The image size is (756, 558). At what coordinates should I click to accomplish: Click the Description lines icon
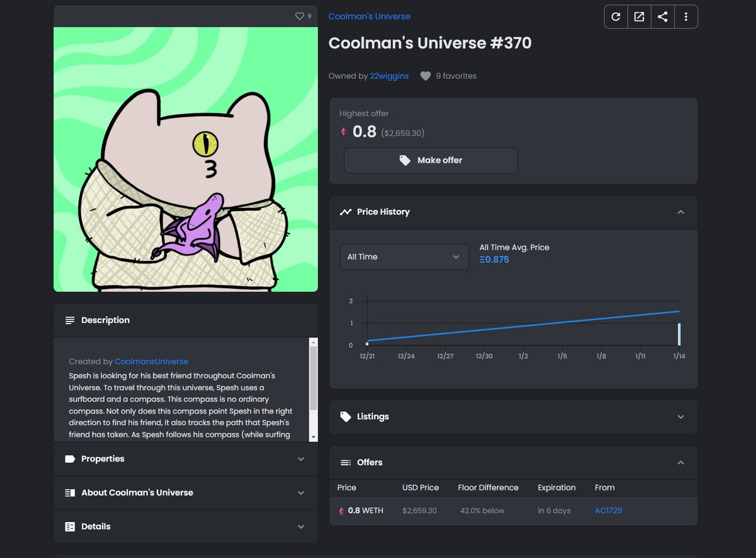(70, 320)
